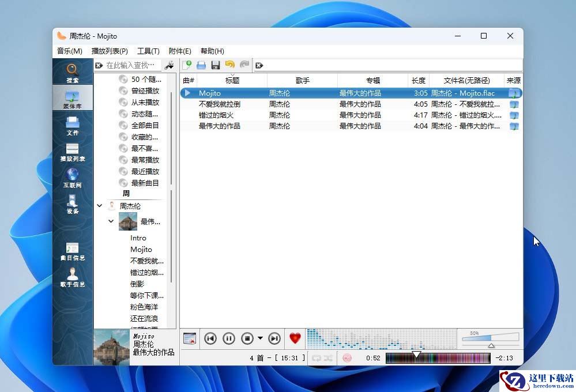576x392 pixels.
Task: Open the 设备 devices panel
Action: (x=72, y=203)
